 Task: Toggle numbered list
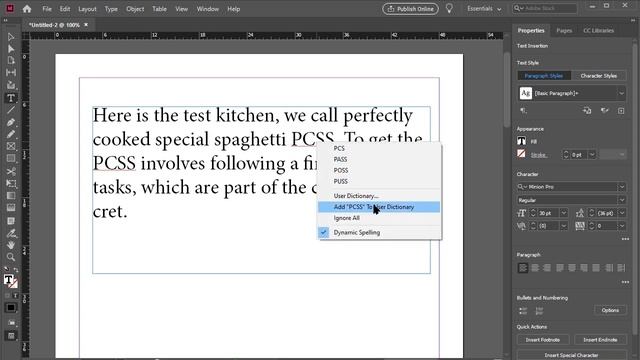[539, 311]
